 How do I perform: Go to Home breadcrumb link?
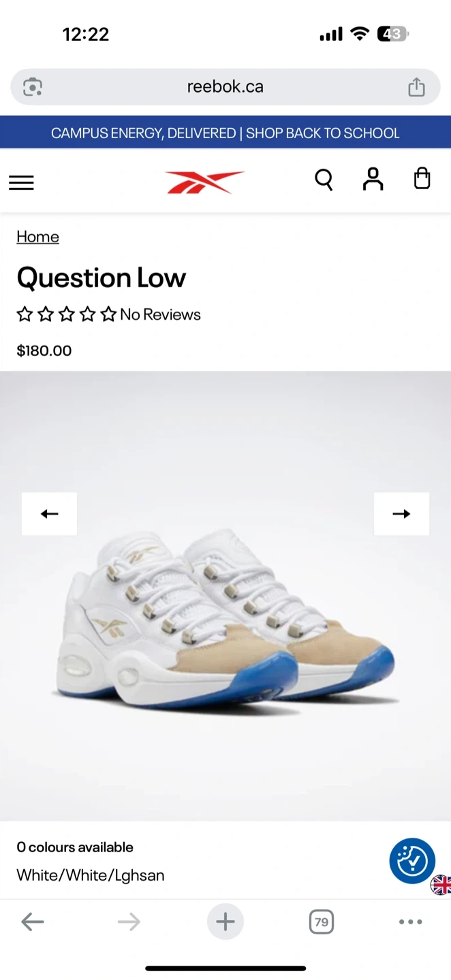point(38,237)
